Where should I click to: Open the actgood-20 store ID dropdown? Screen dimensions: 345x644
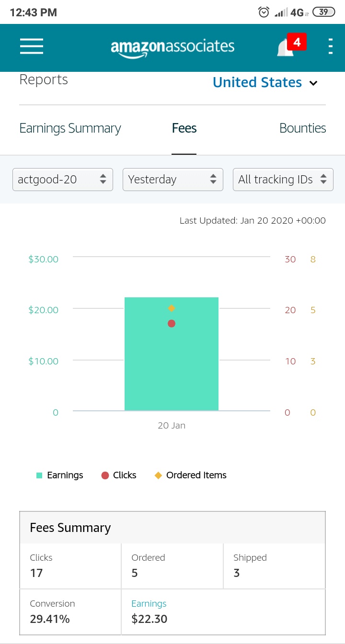click(63, 180)
